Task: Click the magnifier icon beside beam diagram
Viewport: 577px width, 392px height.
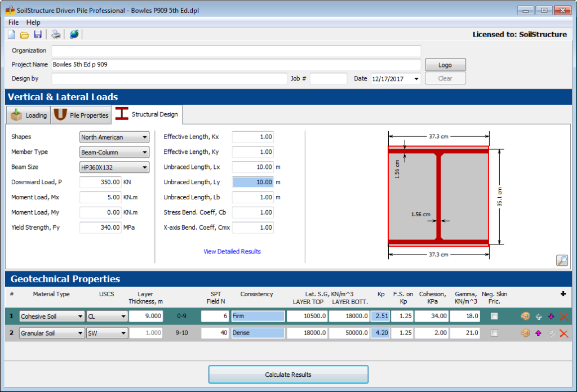Action: coord(562,260)
